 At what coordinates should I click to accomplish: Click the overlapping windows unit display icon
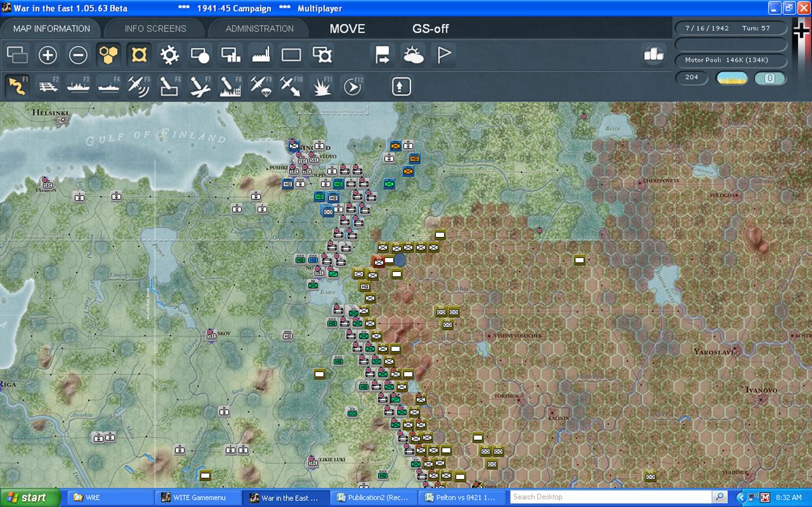coord(17,55)
